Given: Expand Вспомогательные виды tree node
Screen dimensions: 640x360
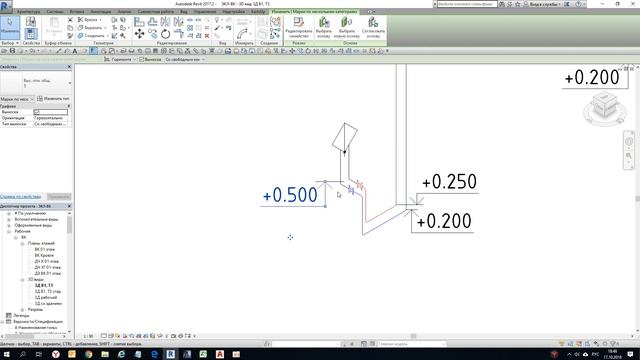Looking at the screenshot, I should point(9,219).
